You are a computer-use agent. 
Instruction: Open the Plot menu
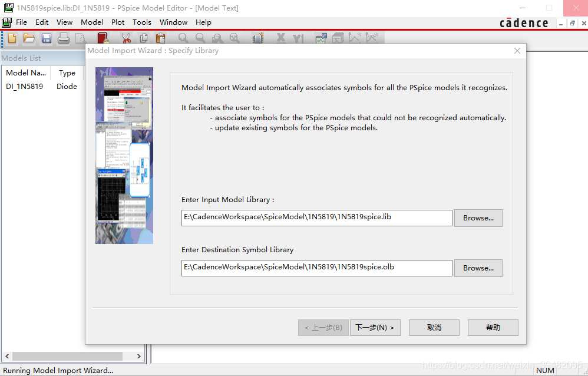[118, 22]
